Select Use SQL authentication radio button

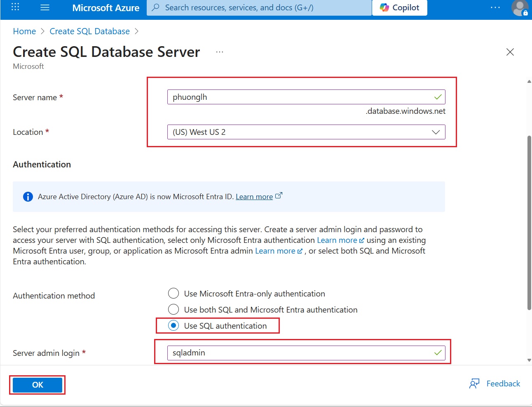coord(173,326)
